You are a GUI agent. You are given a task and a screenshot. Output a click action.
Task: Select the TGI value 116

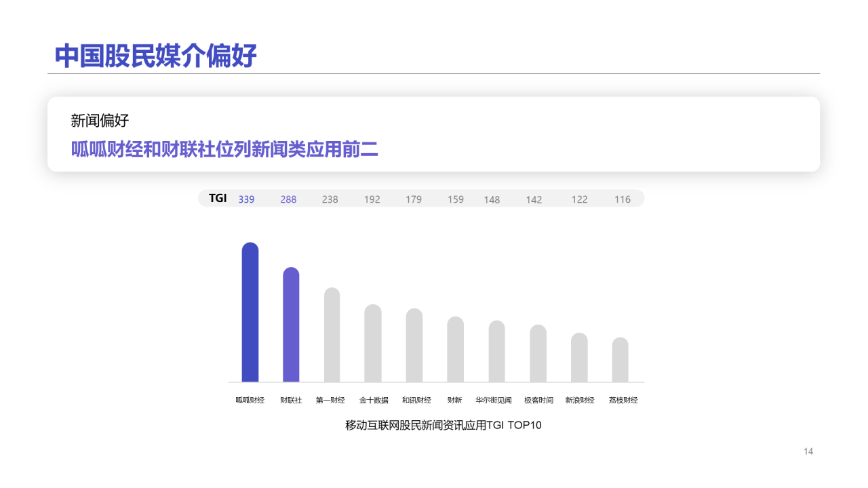623,199
